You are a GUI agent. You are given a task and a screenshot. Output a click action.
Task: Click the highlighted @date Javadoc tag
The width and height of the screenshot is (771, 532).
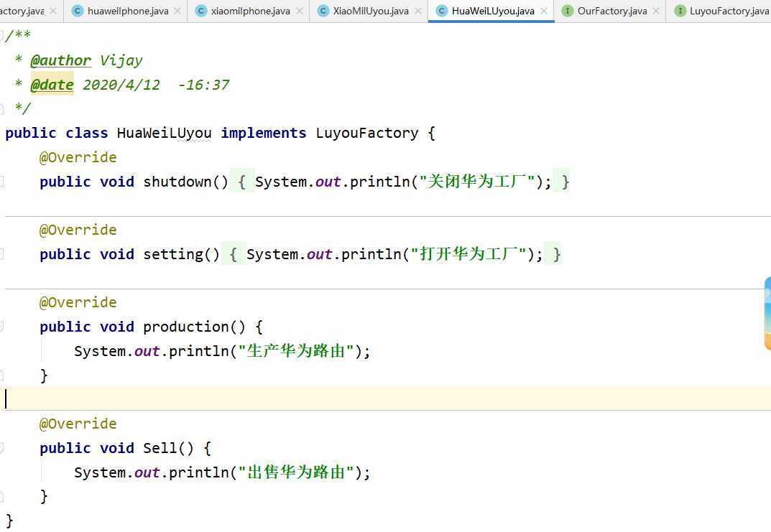click(x=52, y=85)
